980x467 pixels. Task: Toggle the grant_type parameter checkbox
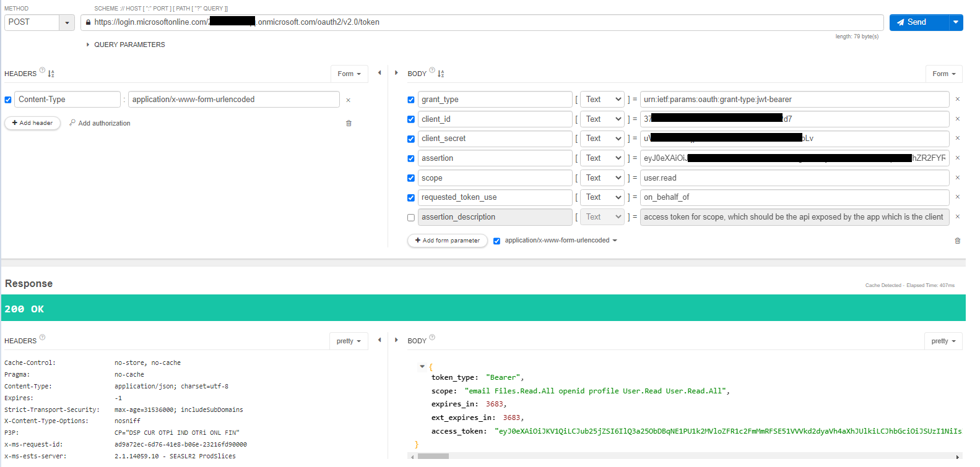point(411,100)
